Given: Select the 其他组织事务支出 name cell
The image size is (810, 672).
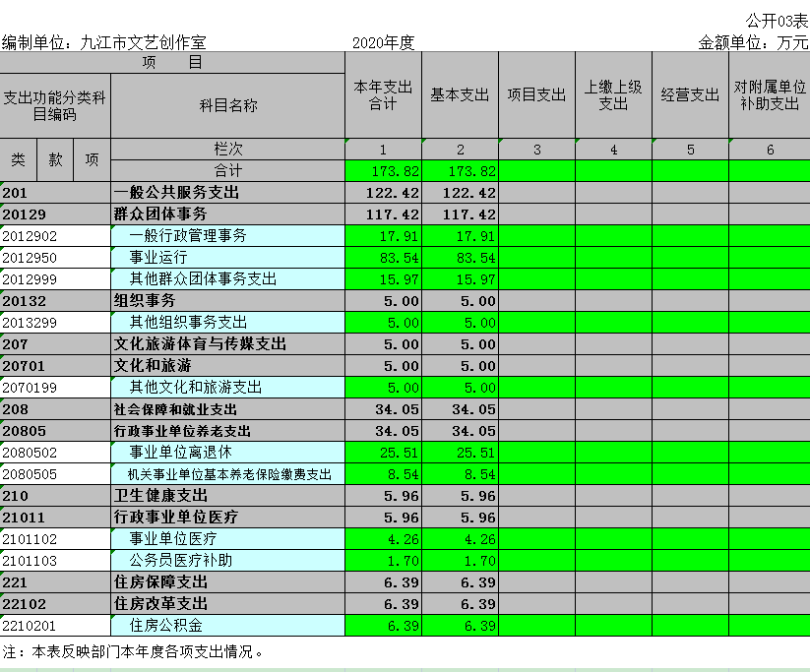Looking at the screenshot, I should coord(227,322).
